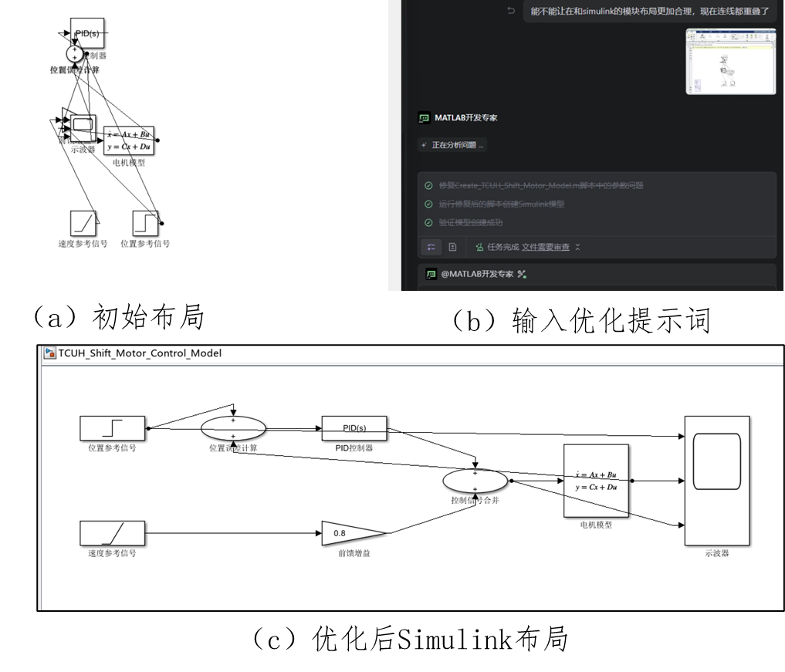Open the attached screenshot thumbnail in chat

coord(731,62)
